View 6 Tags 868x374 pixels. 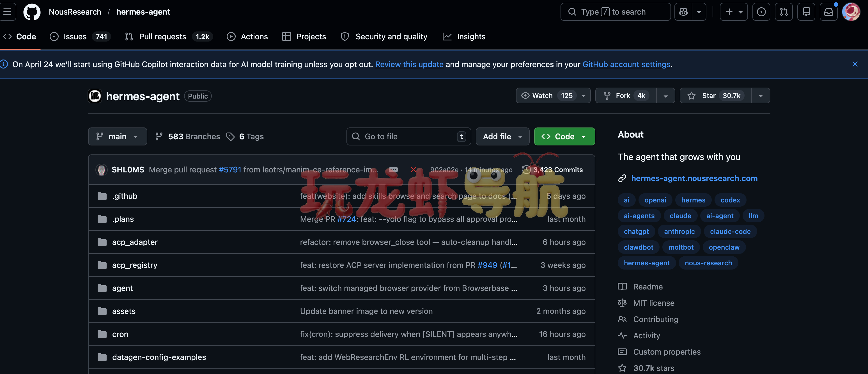pos(245,136)
